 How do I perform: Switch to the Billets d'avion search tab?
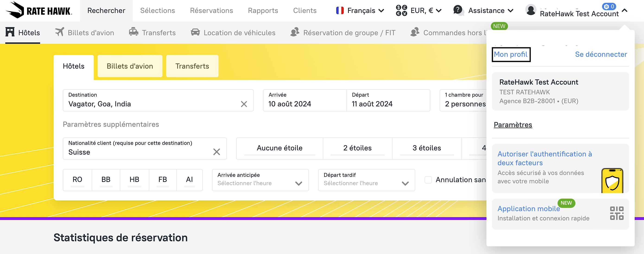pyautogui.click(x=130, y=66)
